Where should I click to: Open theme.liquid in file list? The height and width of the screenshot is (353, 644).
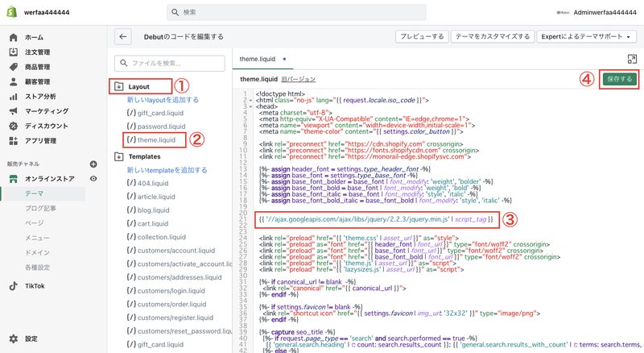click(151, 140)
